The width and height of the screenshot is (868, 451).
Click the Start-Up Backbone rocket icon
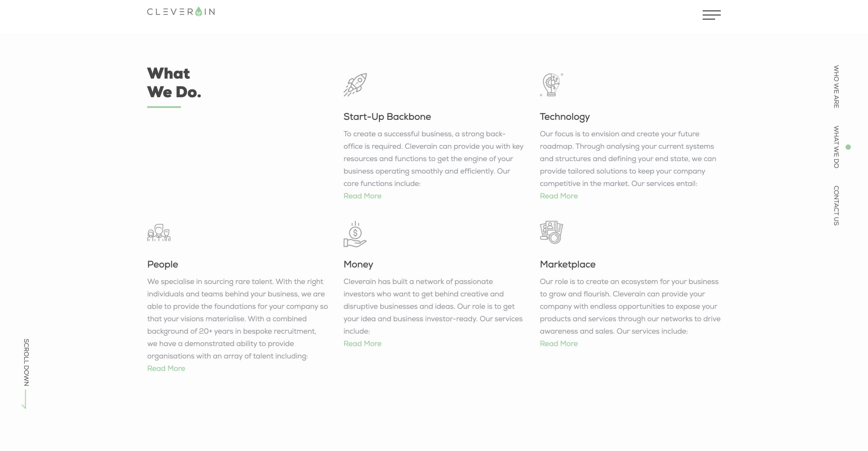point(355,85)
